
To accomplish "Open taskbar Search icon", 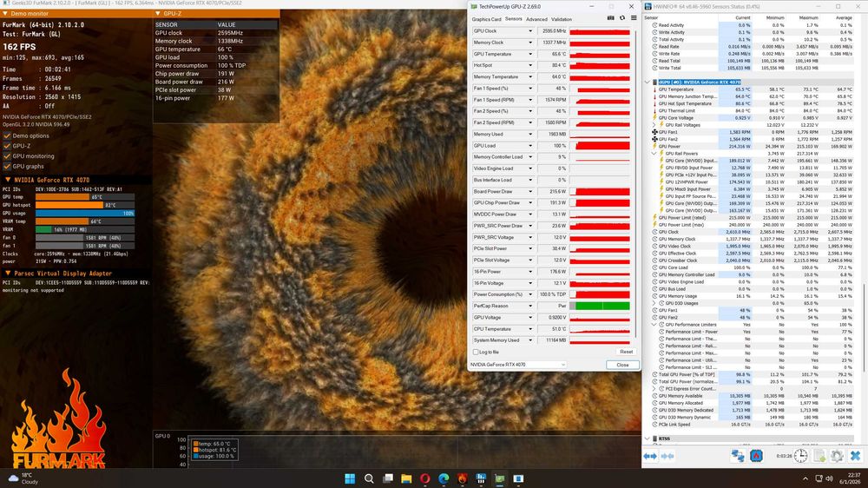I will pyautogui.click(x=369, y=478).
